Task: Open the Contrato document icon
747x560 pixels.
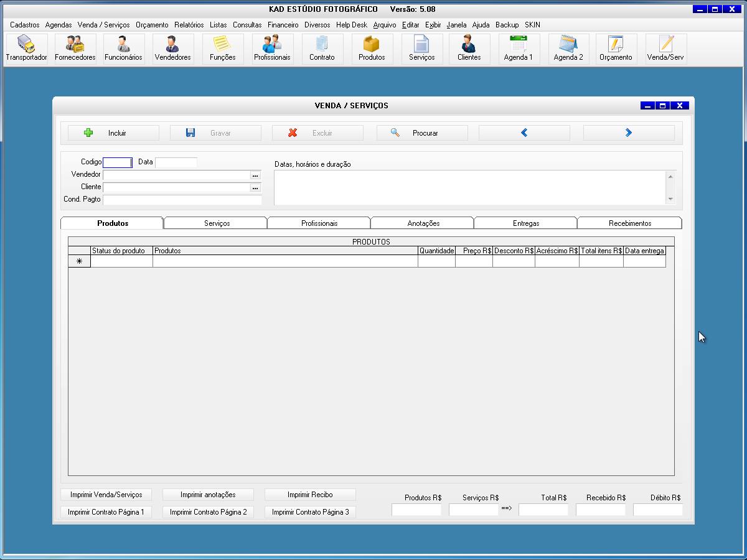Action: pyautogui.click(x=322, y=49)
